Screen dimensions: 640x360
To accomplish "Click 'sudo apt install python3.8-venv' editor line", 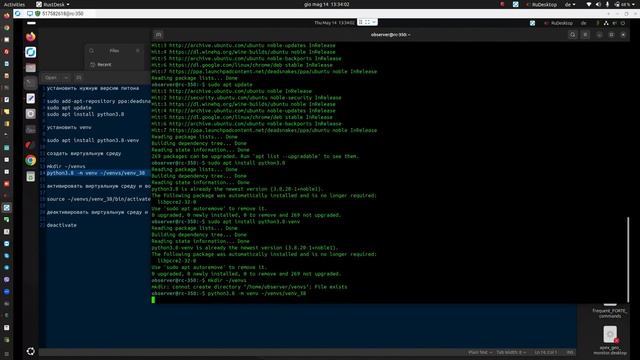I will coord(93,140).
